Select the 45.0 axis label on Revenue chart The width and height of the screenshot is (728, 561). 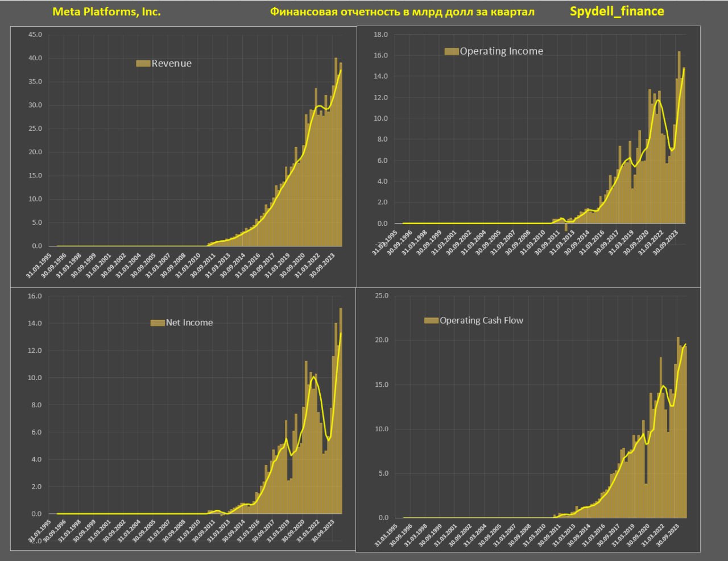35,35
